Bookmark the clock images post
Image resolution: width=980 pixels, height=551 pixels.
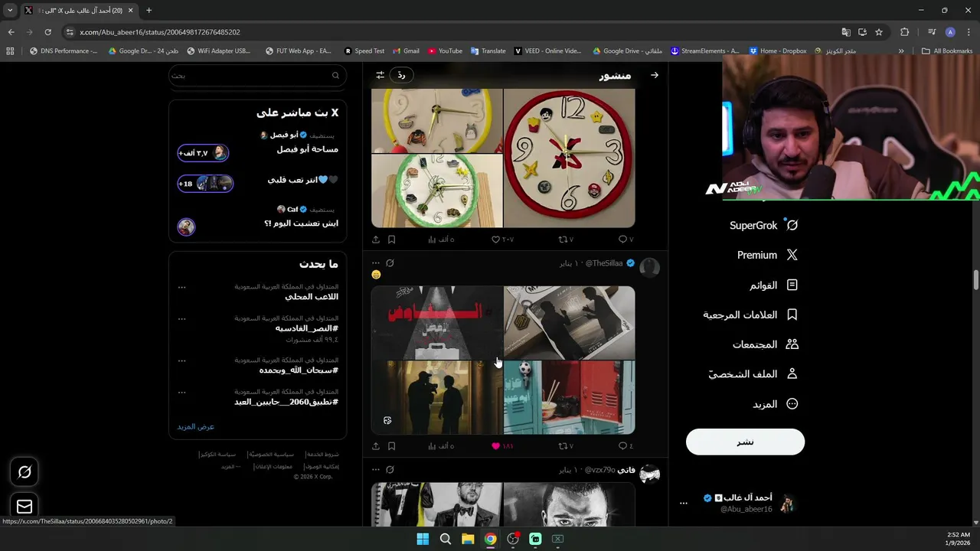pyautogui.click(x=391, y=240)
